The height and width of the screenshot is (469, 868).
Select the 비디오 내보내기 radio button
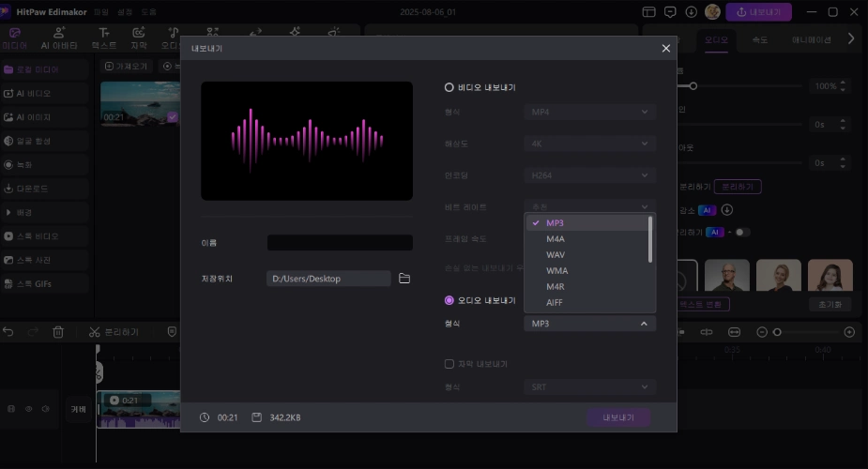[x=449, y=87]
